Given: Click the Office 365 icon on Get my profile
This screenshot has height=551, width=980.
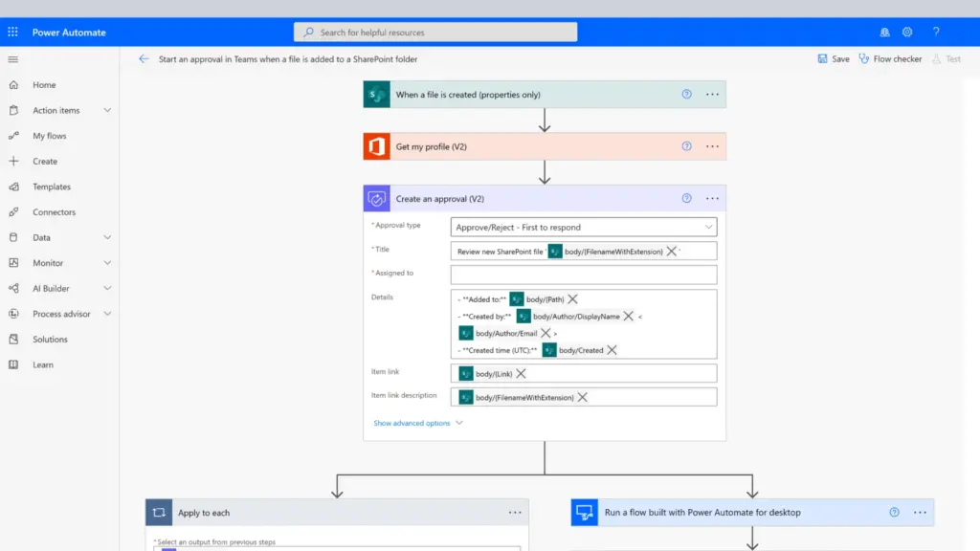Looking at the screenshot, I should point(376,146).
